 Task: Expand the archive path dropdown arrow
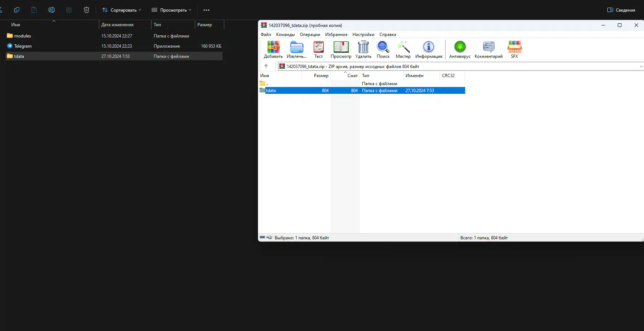coord(641,67)
